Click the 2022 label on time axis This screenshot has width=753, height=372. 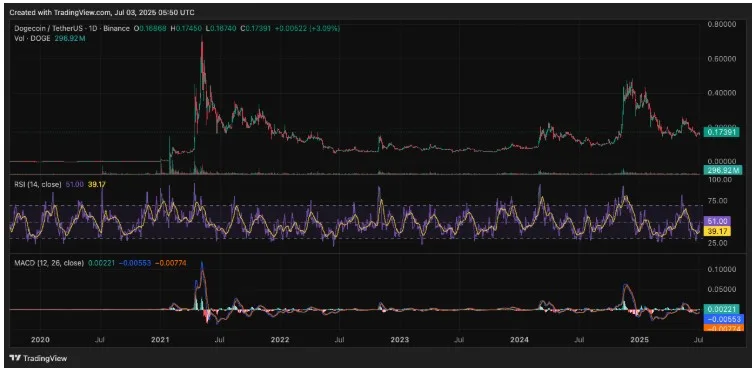pos(279,340)
